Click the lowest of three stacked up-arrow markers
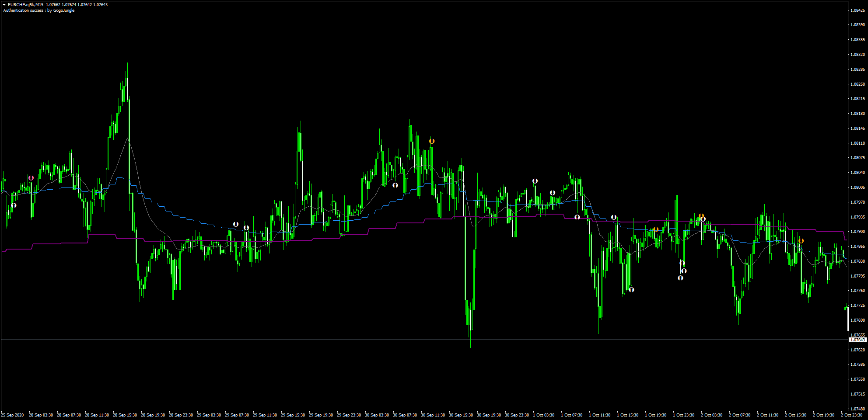This screenshot has height=420, width=868. tap(680, 278)
